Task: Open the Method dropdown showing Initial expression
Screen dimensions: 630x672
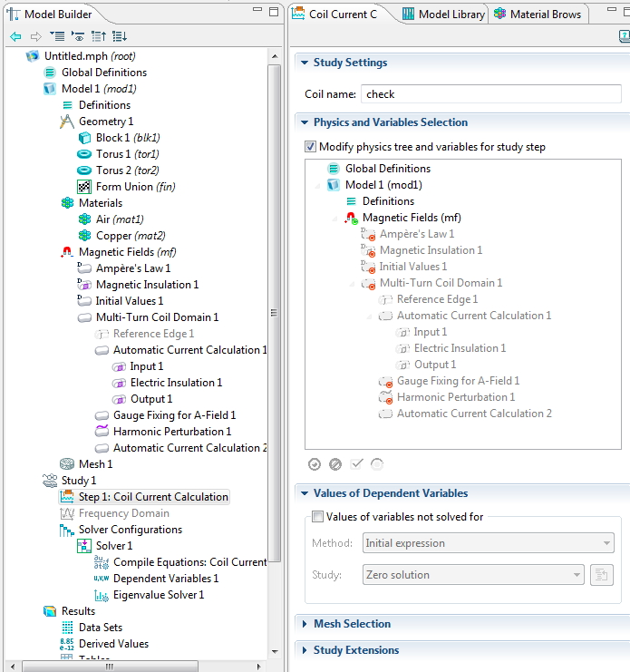Action: click(x=489, y=543)
